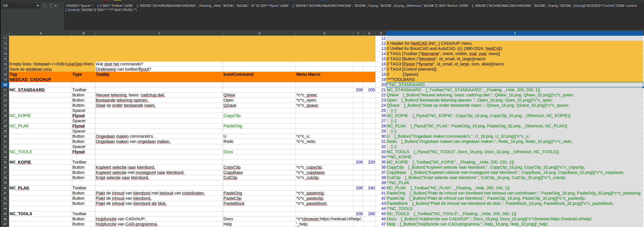Select 'Hulpfunctie van CAD-programma.' tooltip cell
Screen dimensions: 644x227
[x=159, y=224]
